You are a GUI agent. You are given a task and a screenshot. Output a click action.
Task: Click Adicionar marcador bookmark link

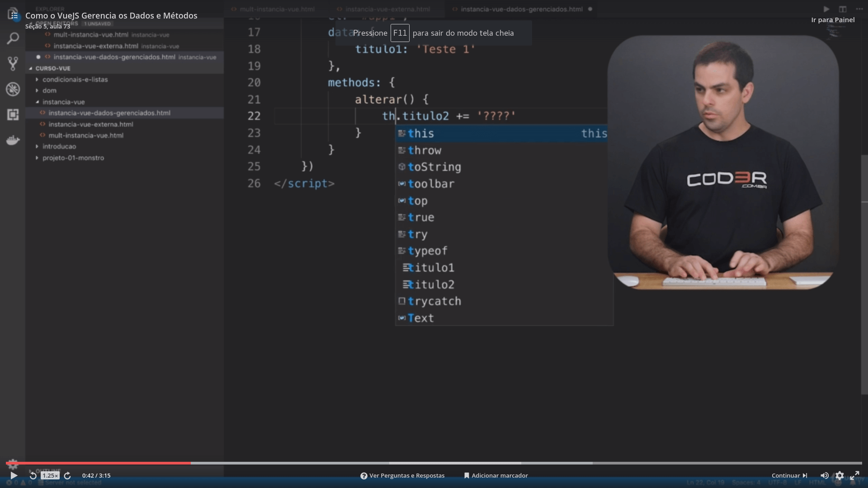(496, 475)
